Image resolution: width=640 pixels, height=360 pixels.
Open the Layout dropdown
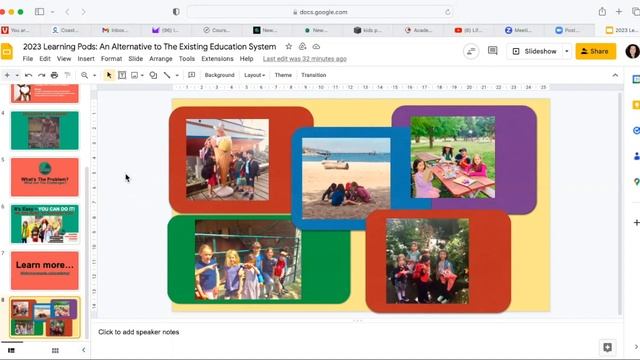[x=255, y=75]
